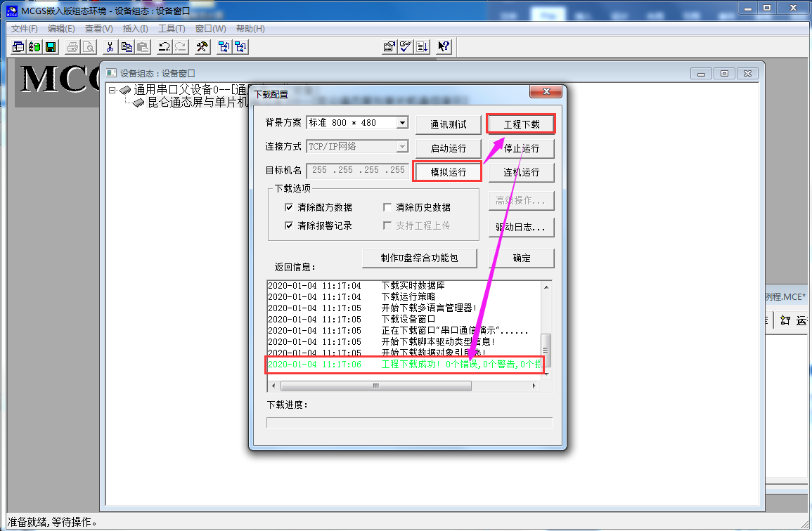This screenshot has width=812, height=531.
Task: Collapse the 通用串口父设备0 tree node
Action: [x=112, y=90]
